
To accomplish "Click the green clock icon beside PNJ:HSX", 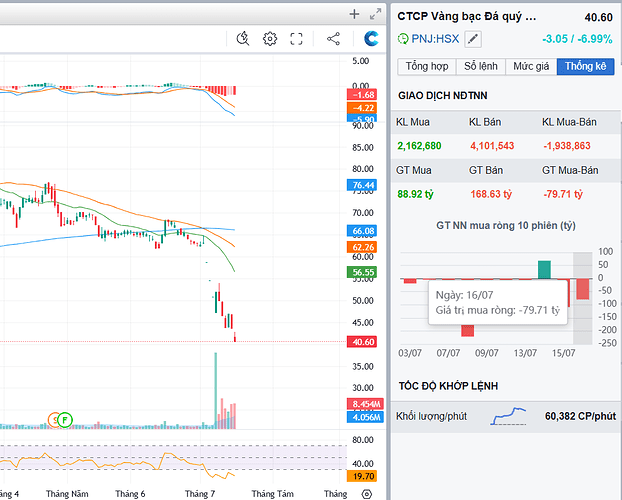I will 403,39.
